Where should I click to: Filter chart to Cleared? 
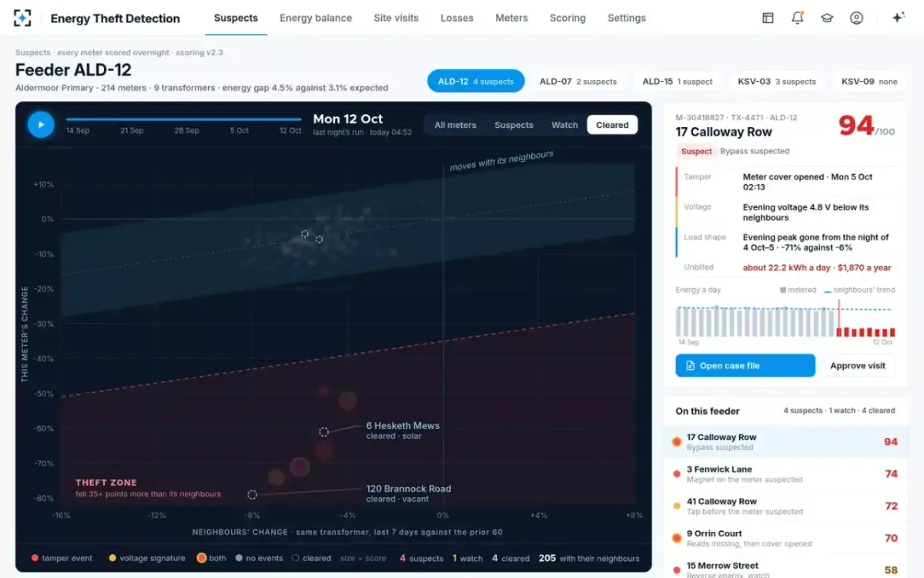pyautogui.click(x=612, y=125)
